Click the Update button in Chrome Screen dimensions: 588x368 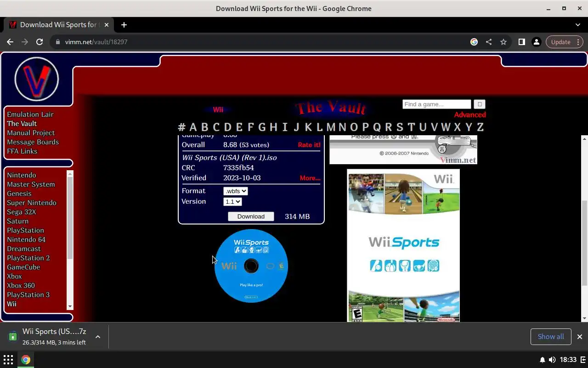coord(560,42)
